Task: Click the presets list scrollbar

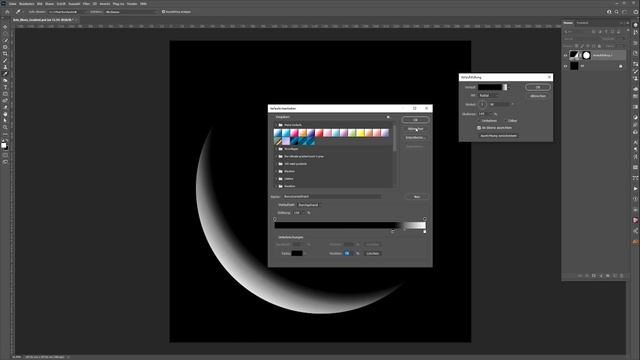Action: click(x=395, y=139)
